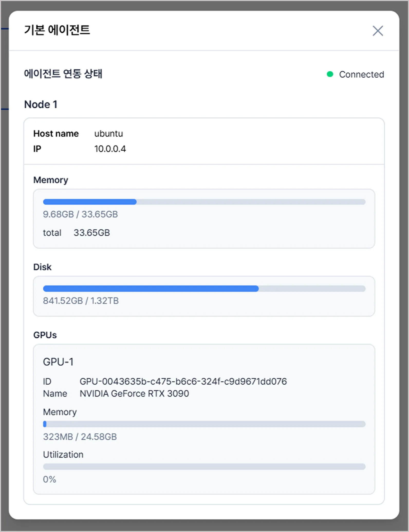Select the 841.52GB / 1.32TB disk text
409x532 pixels.
81,301
